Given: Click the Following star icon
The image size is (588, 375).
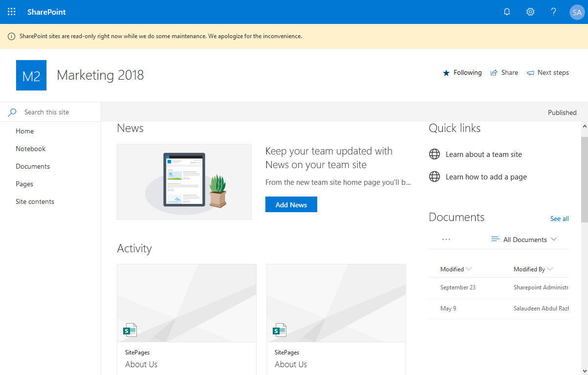Looking at the screenshot, I should pyautogui.click(x=446, y=73).
